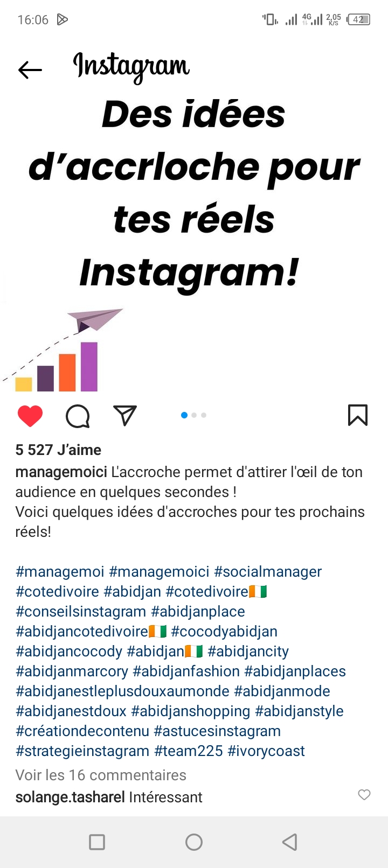Save post with bookmark icon

(x=358, y=415)
